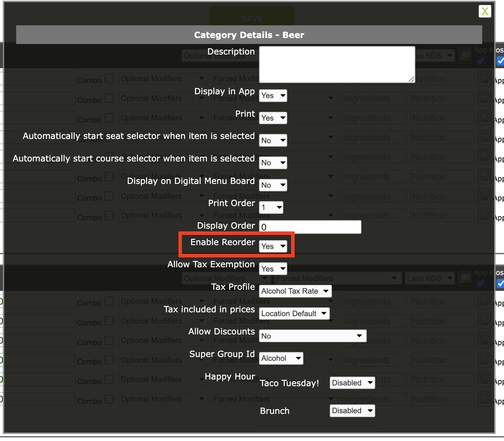The image size is (504, 441).
Task: Select the Tax Profile Alcohol Tax Rate dropdown
Action: click(x=295, y=291)
